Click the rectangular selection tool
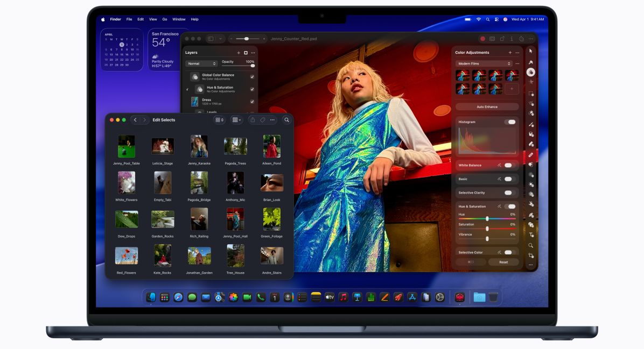The height and width of the screenshot is (349, 644). click(x=531, y=94)
